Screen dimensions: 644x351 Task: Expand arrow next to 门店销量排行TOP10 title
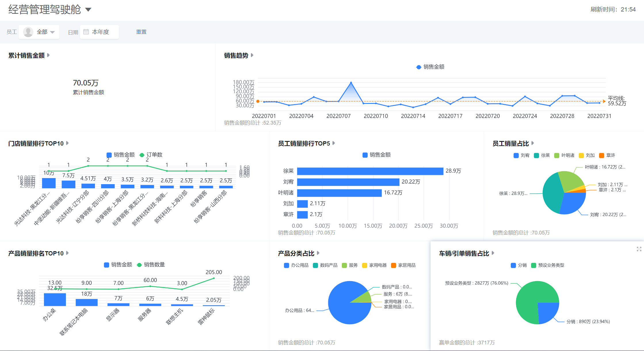(67, 143)
